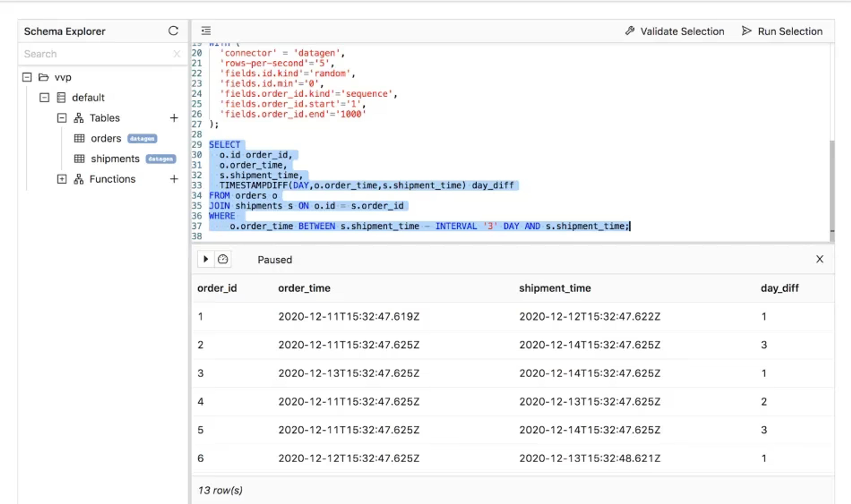Clear the schema search field

tap(177, 54)
